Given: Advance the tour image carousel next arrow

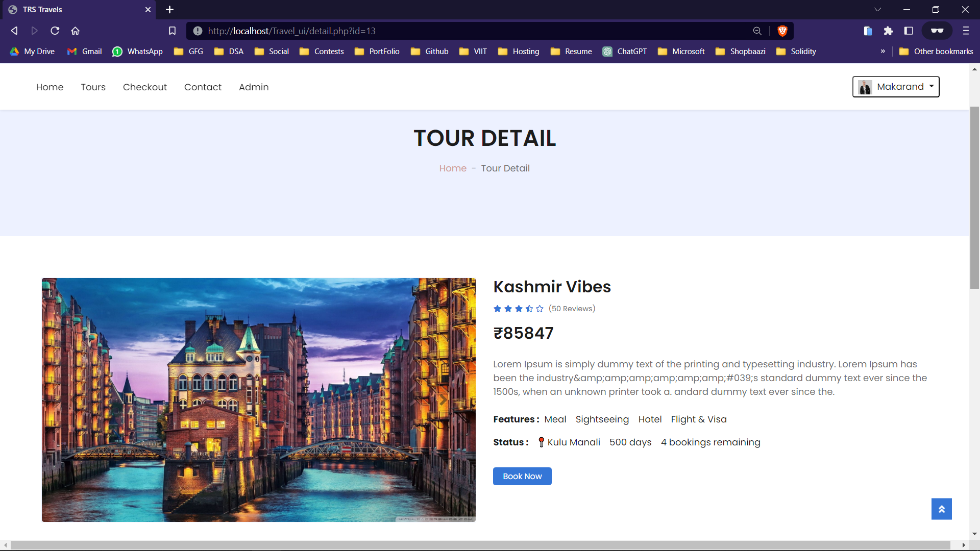Looking at the screenshot, I should pos(443,400).
